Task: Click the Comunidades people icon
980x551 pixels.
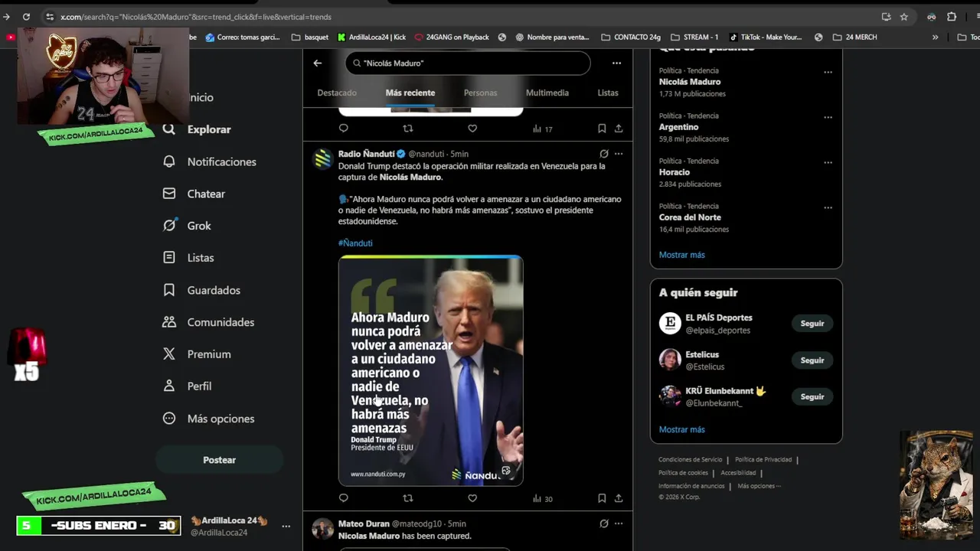Action: coord(169,322)
